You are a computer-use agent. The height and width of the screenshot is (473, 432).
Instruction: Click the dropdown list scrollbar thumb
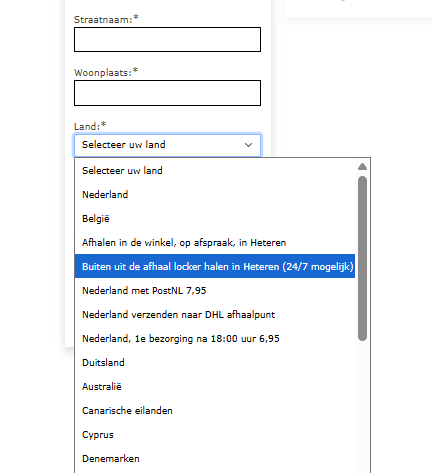362,258
